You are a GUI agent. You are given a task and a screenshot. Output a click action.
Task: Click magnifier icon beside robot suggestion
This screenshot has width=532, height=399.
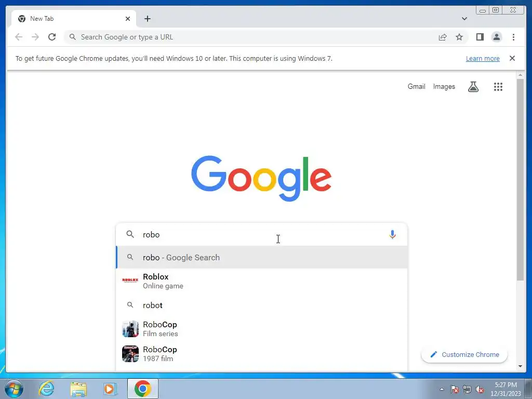click(x=130, y=305)
